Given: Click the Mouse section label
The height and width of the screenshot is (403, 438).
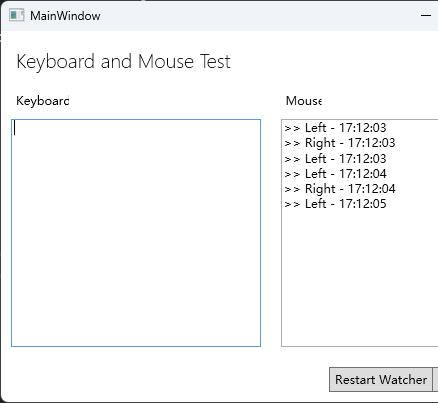Looking at the screenshot, I should point(304,101).
